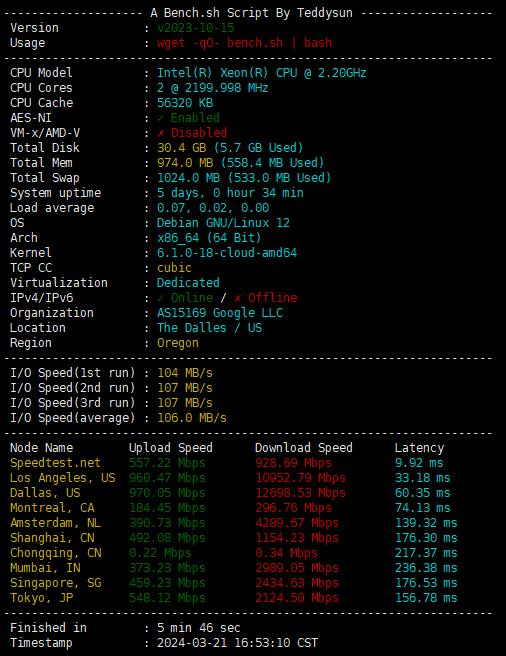Click Montreal latency 74.13 ms

[x=422, y=508]
